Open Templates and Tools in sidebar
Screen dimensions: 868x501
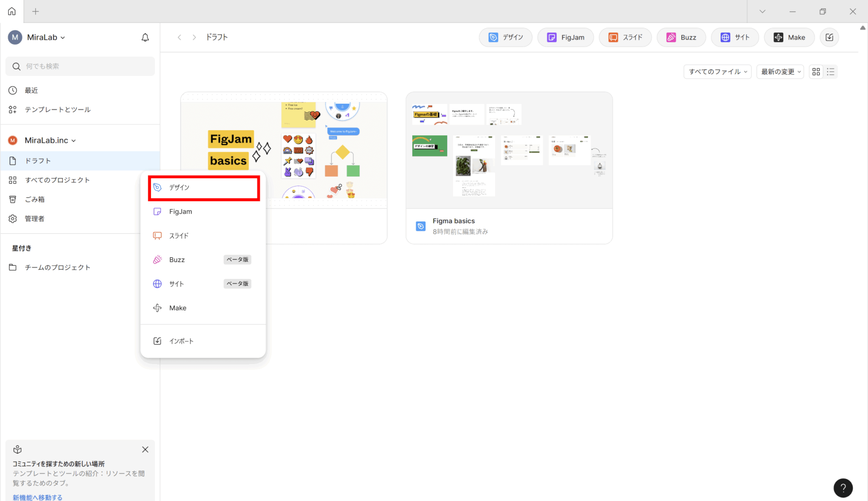click(x=80, y=109)
